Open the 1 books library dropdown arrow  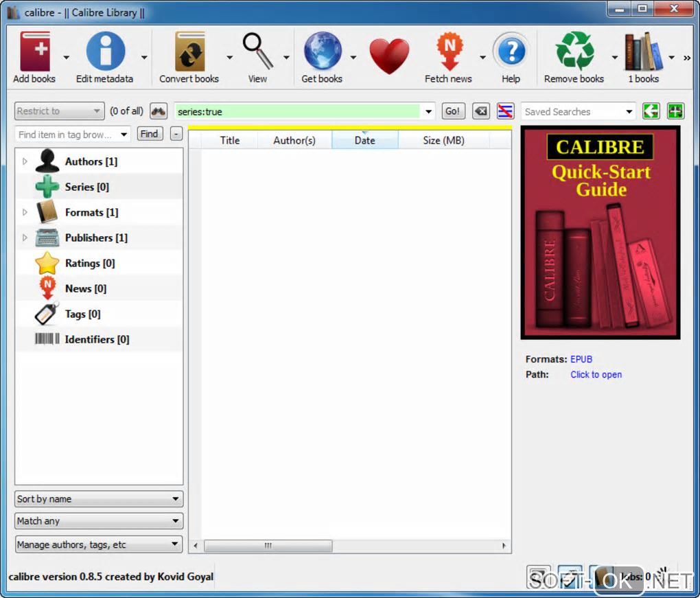tap(671, 57)
